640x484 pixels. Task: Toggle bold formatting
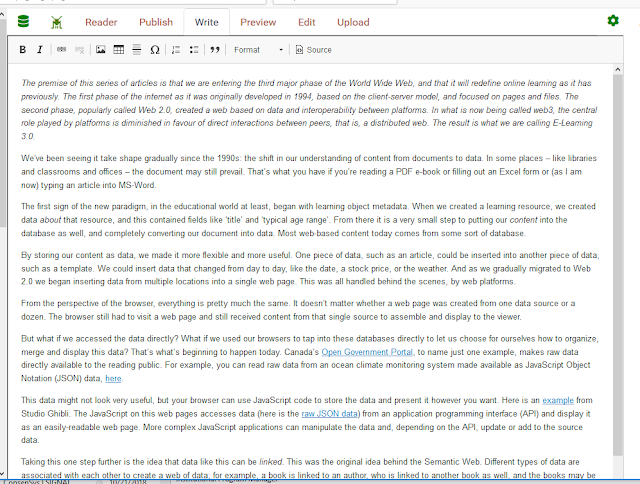tap(23, 50)
